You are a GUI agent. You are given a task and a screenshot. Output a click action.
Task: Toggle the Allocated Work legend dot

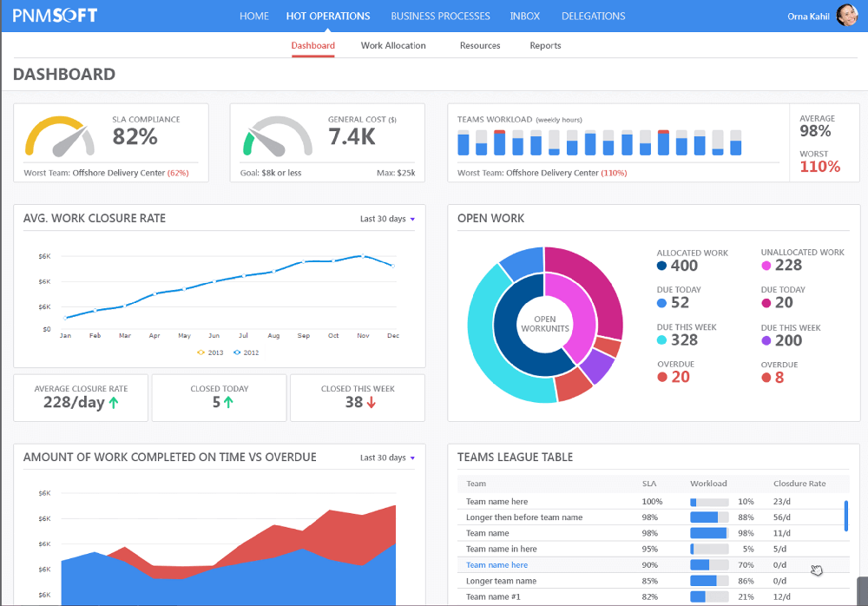pyautogui.click(x=662, y=267)
